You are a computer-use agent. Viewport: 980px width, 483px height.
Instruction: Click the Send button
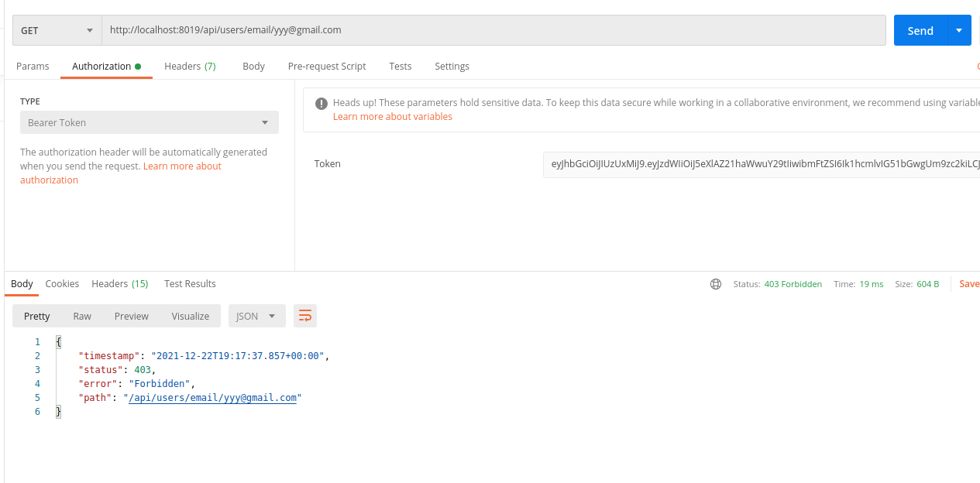[920, 30]
